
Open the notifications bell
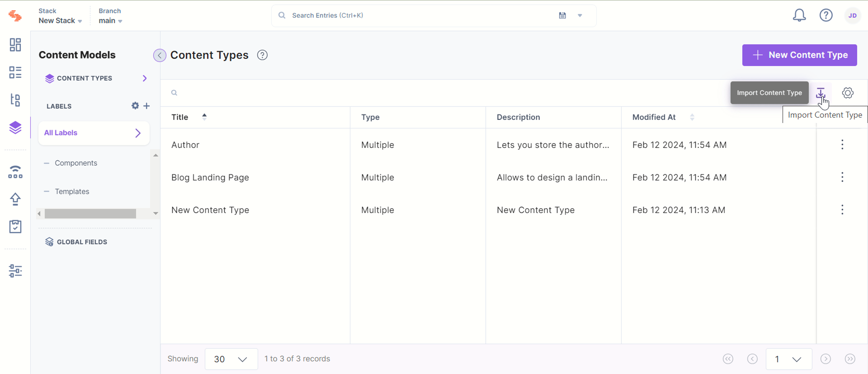point(799,15)
